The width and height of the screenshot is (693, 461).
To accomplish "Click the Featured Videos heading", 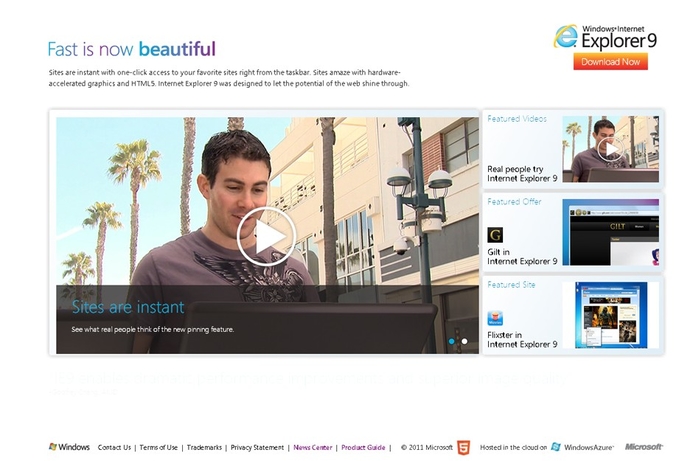I will [517, 119].
